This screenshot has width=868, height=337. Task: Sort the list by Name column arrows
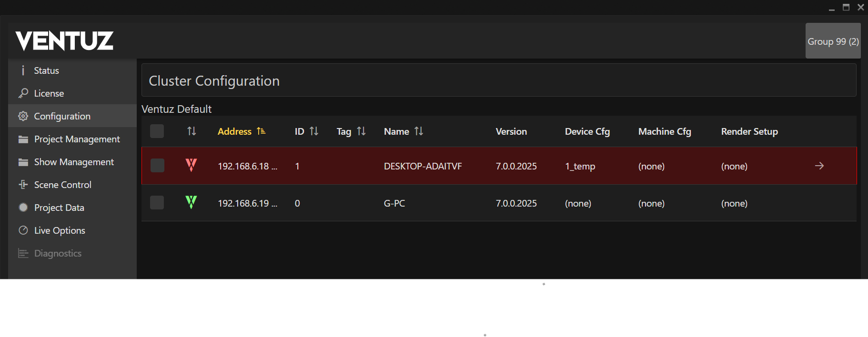point(419,131)
